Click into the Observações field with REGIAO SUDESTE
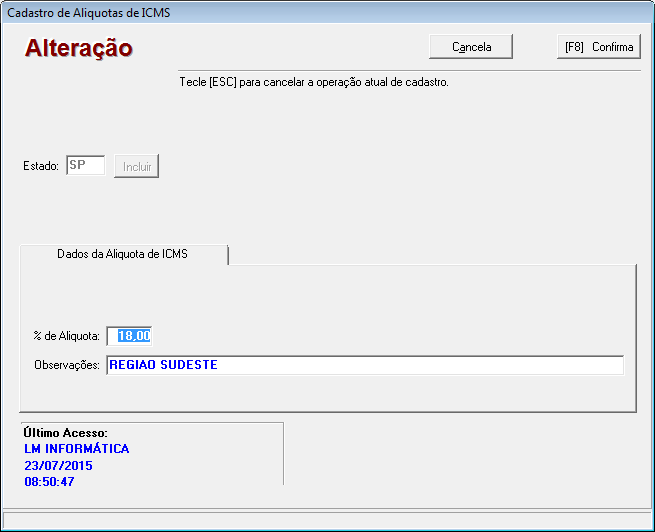The height and width of the screenshot is (532, 655). [x=364, y=365]
